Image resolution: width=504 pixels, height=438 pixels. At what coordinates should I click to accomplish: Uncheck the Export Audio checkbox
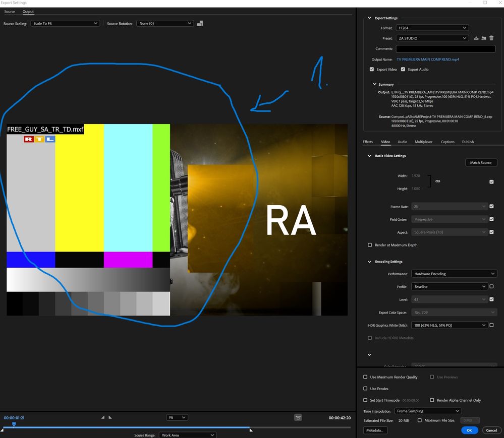[403, 70]
